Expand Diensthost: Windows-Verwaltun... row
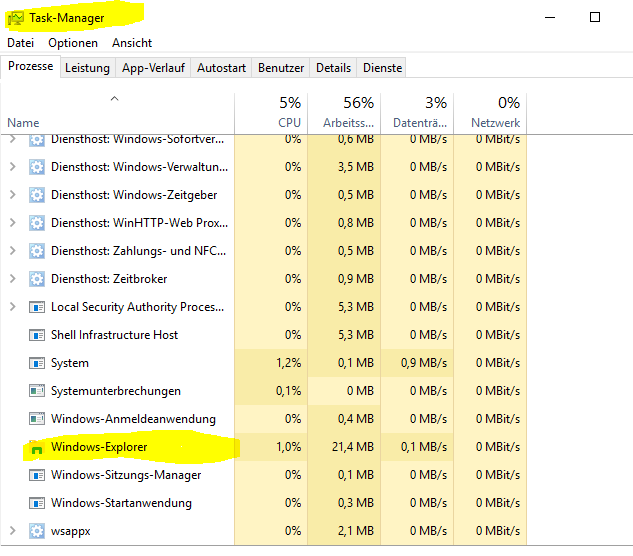 [x=13, y=166]
